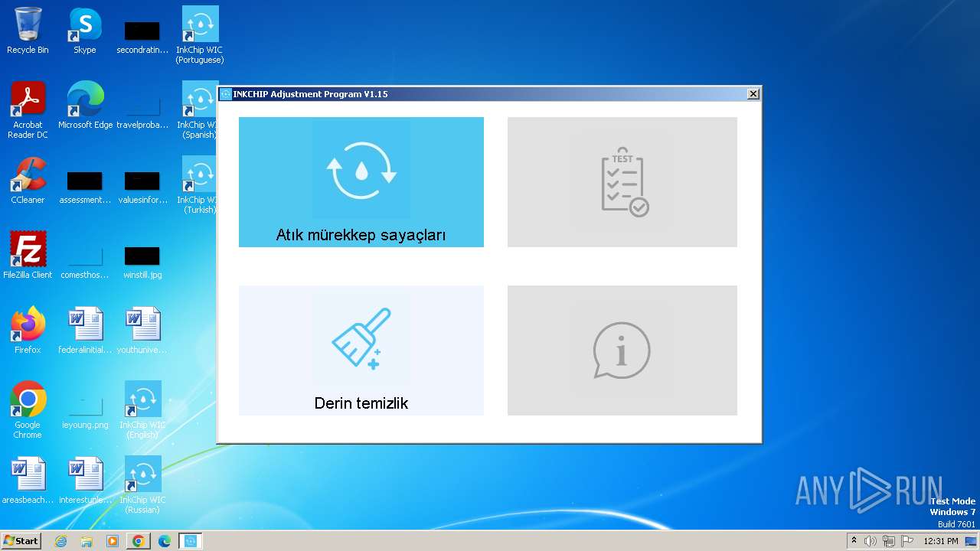Open the network tray icon
980x551 pixels.
[x=889, y=541]
